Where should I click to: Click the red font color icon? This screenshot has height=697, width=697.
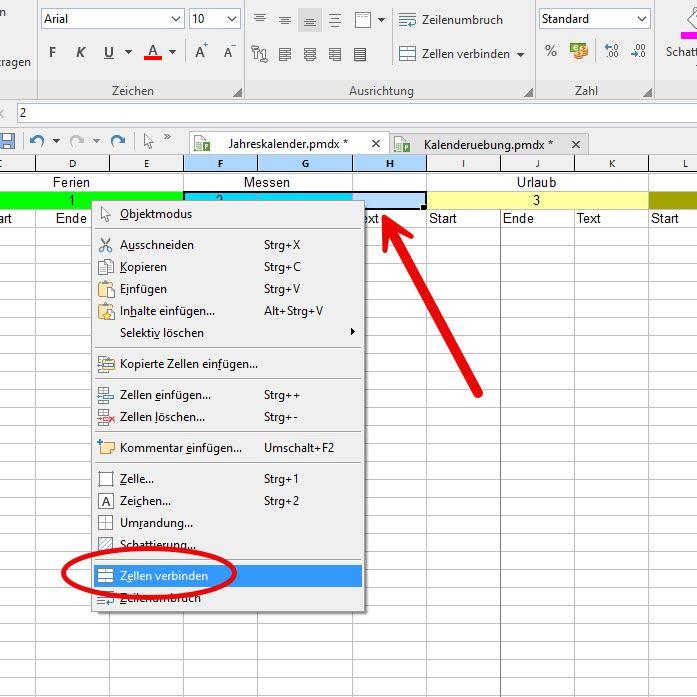point(153,52)
